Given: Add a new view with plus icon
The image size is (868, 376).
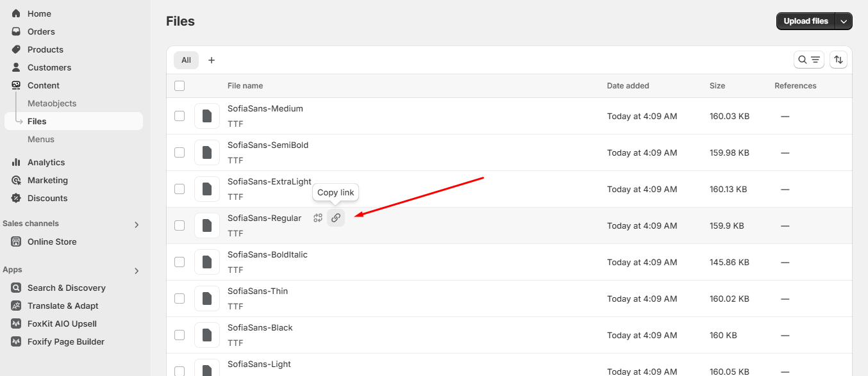Looking at the screenshot, I should 212,60.
